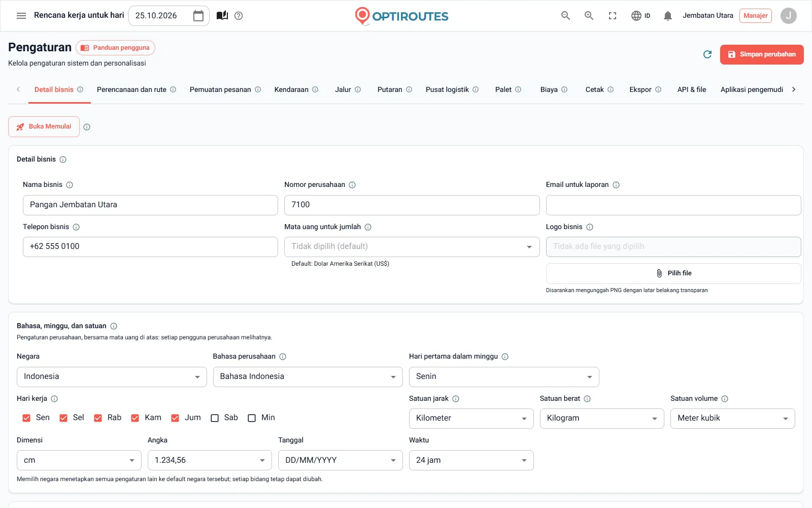Enable the Sab workday checkbox

point(215,418)
